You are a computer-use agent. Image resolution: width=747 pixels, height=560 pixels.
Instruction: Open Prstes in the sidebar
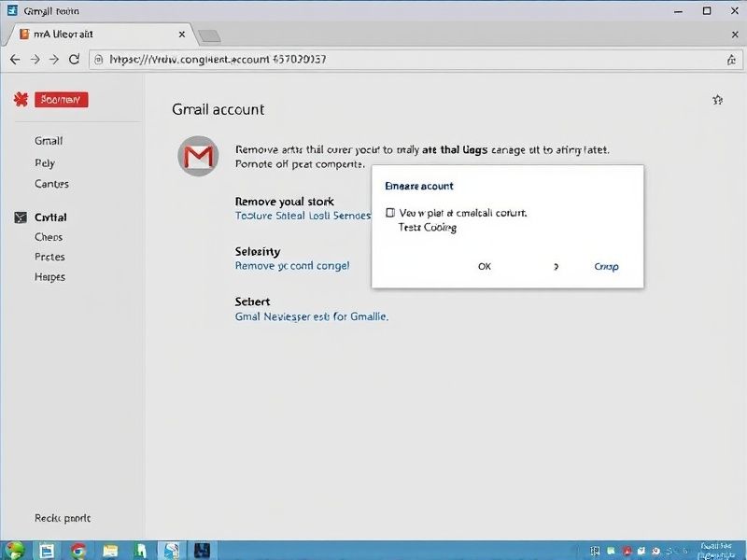pyautogui.click(x=49, y=258)
